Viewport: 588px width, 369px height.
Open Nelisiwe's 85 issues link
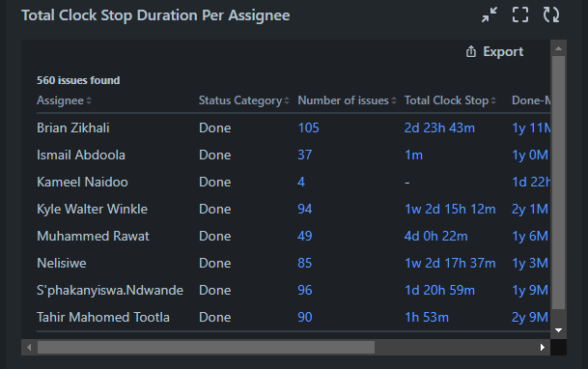click(x=304, y=263)
